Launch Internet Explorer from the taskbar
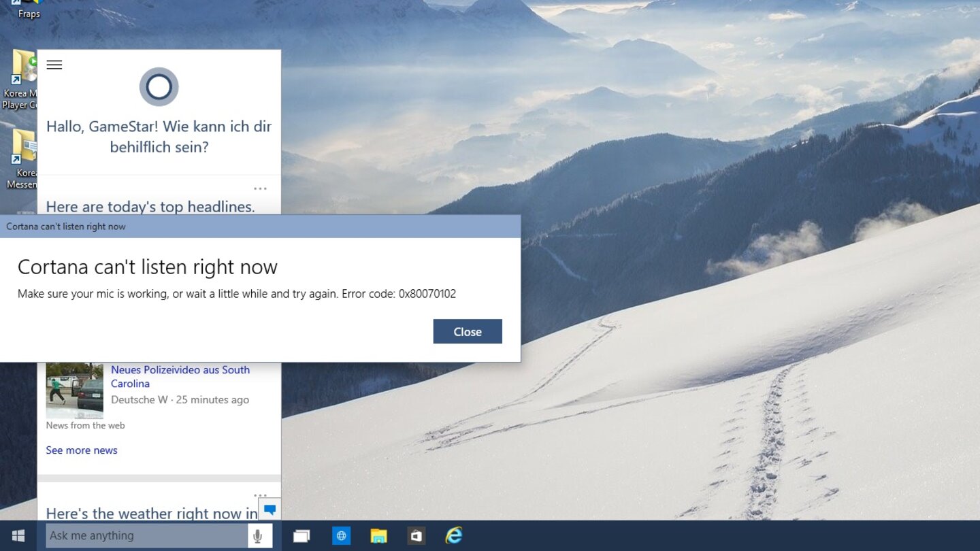Screen dimensions: 980x551 click(453, 536)
